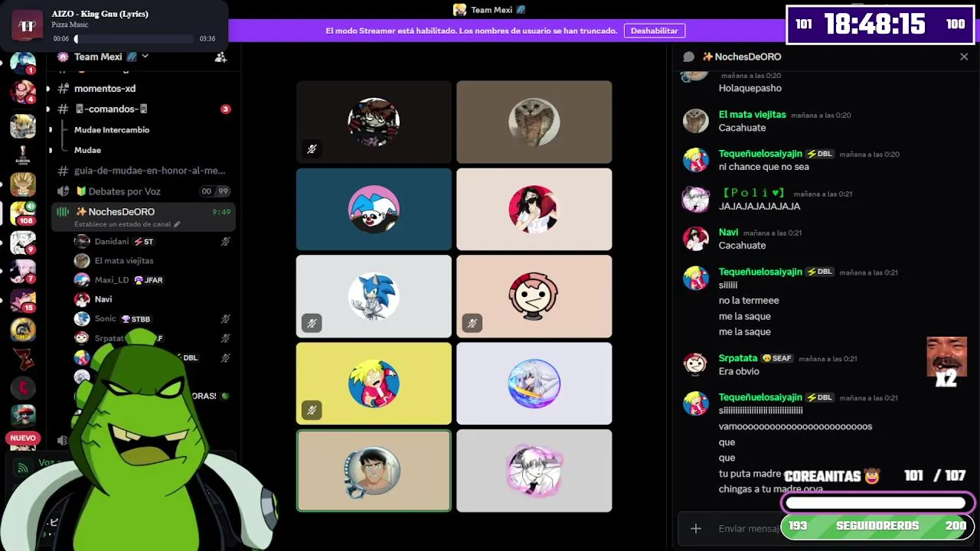Image resolution: width=980 pixels, height=551 pixels.
Task: Open the red Z logo server icon
Action: (x=22, y=358)
